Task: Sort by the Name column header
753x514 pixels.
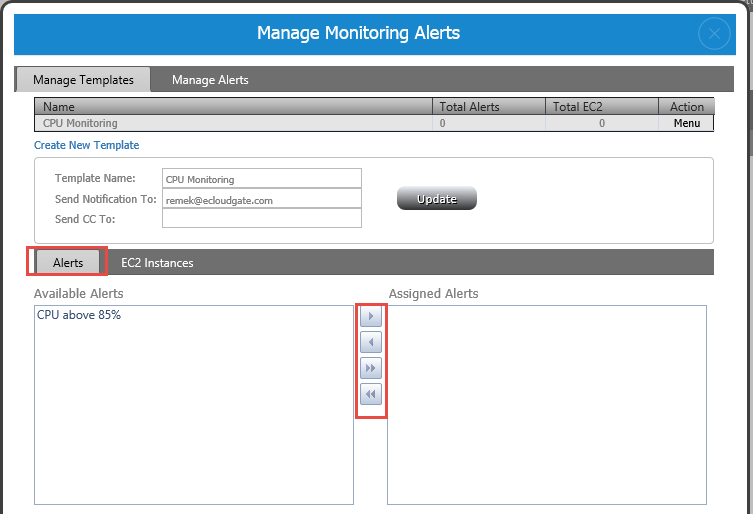Action: pyautogui.click(x=233, y=106)
